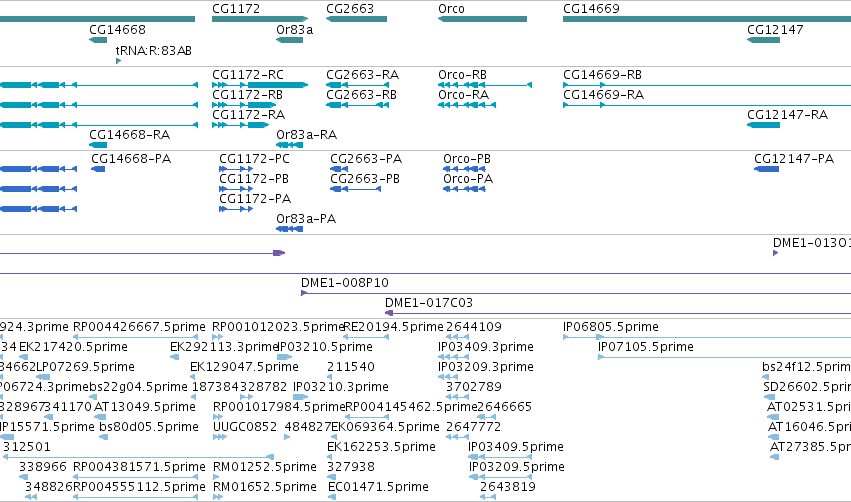Select BAC clone DME1-017C03
The image size is (851, 502).
click(429, 303)
